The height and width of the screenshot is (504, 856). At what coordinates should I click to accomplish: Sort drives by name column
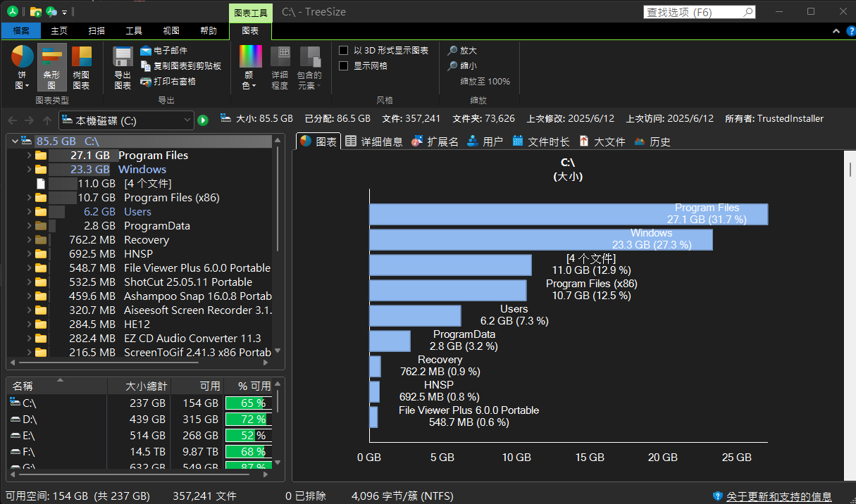click(57, 386)
